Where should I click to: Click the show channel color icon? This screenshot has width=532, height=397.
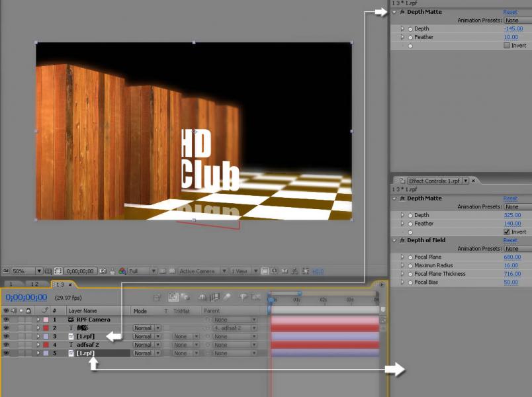(122, 271)
